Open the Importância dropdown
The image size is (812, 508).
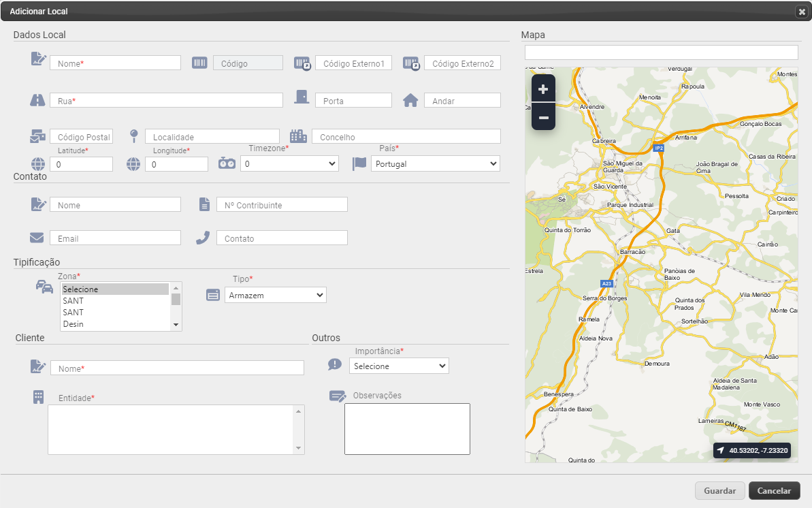400,366
